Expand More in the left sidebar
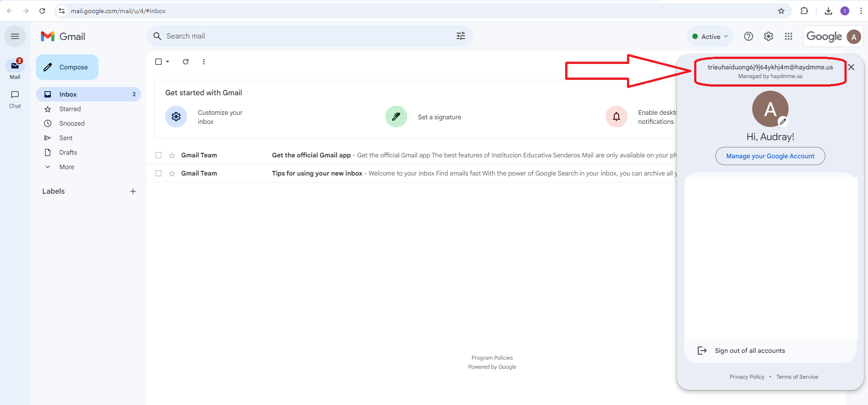Screen dimensions: 868x405 [x=66, y=167]
